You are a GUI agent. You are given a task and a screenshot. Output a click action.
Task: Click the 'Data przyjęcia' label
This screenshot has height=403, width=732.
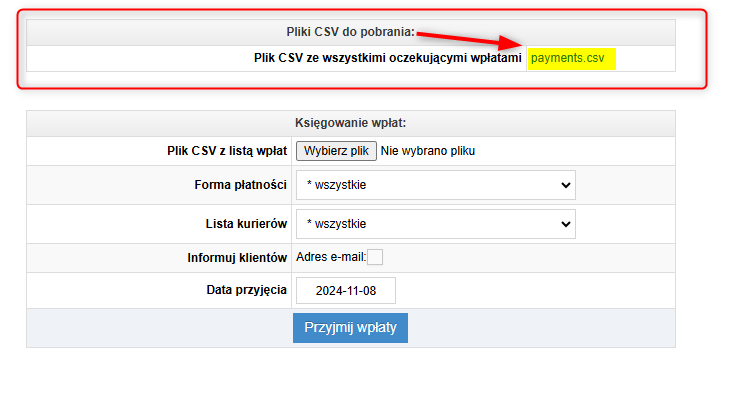click(x=246, y=290)
